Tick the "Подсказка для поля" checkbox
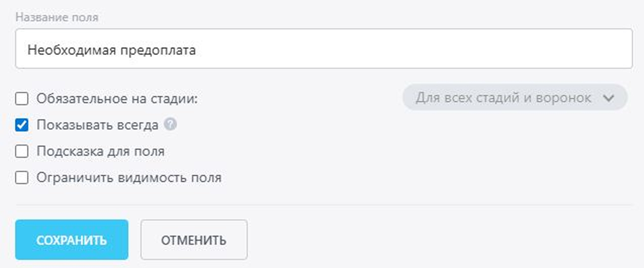The width and height of the screenshot is (644, 268). [x=21, y=151]
